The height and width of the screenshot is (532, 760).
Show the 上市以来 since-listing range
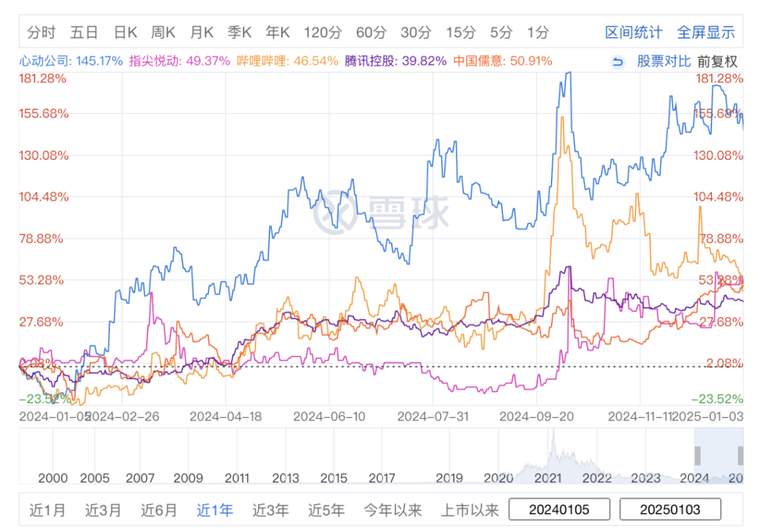pyautogui.click(x=469, y=510)
